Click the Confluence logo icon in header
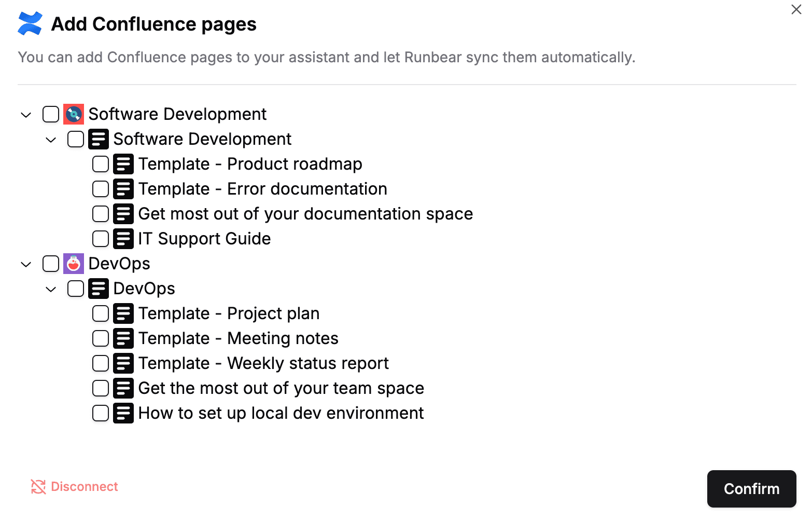This screenshot has width=812, height=520. tap(30, 24)
